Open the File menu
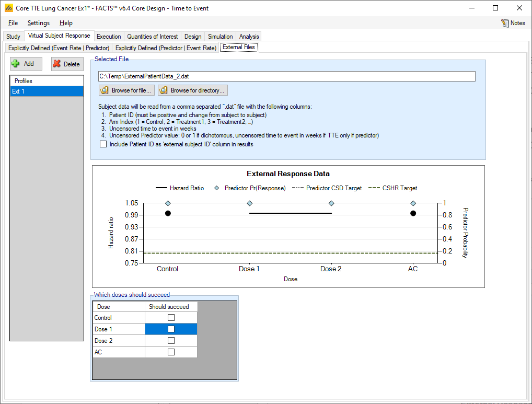This screenshot has height=404, width=532. click(x=13, y=23)
